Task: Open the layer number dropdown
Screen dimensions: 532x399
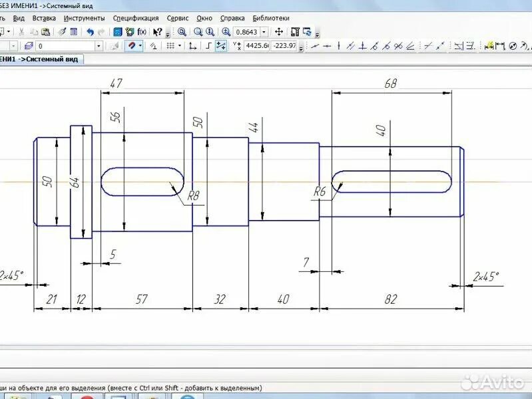Action: point(99,46)
